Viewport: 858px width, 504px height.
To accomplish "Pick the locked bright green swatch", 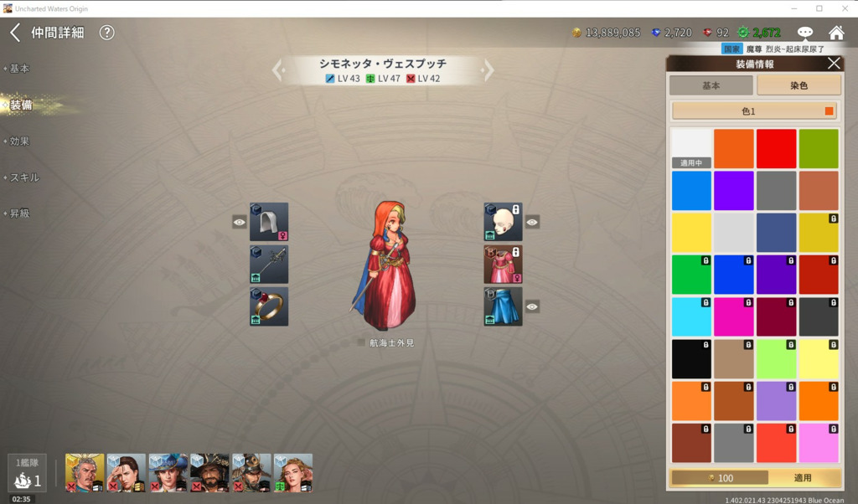I will (x=691, y=275).
